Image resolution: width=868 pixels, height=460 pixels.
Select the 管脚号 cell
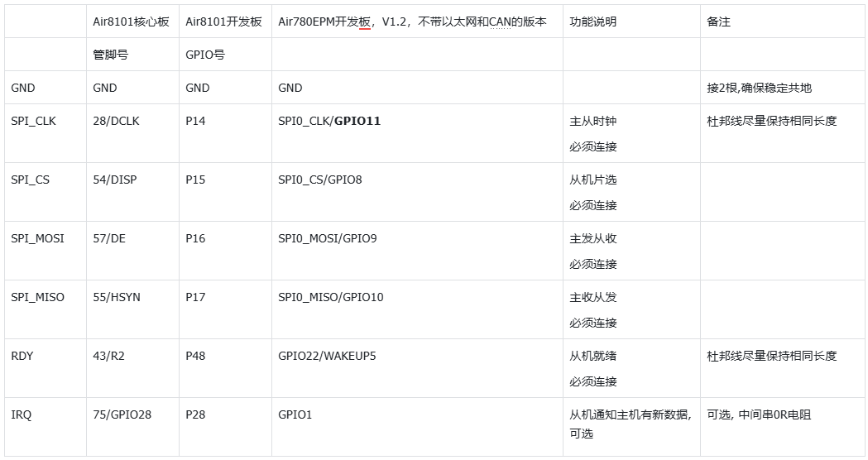[x=132, y=55]
